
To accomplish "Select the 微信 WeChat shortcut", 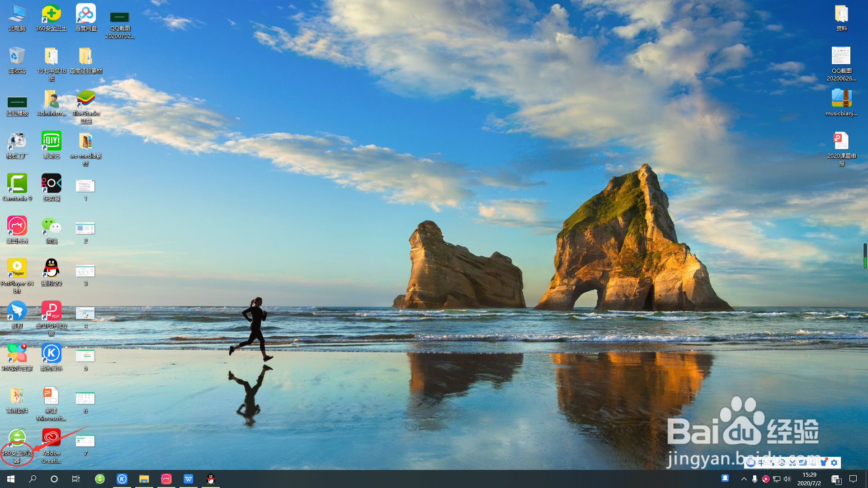I will pos(51,231).
